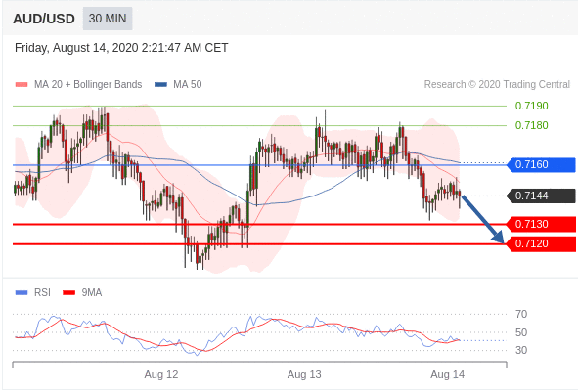
Task: Toggle the 9MA legend item
Action: pyautogui.click(x=82, y=292)
